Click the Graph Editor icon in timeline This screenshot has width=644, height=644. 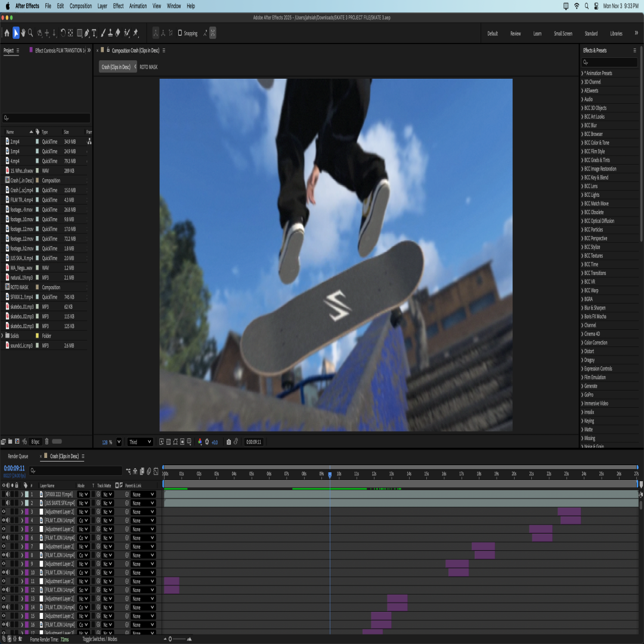[156, 472]
